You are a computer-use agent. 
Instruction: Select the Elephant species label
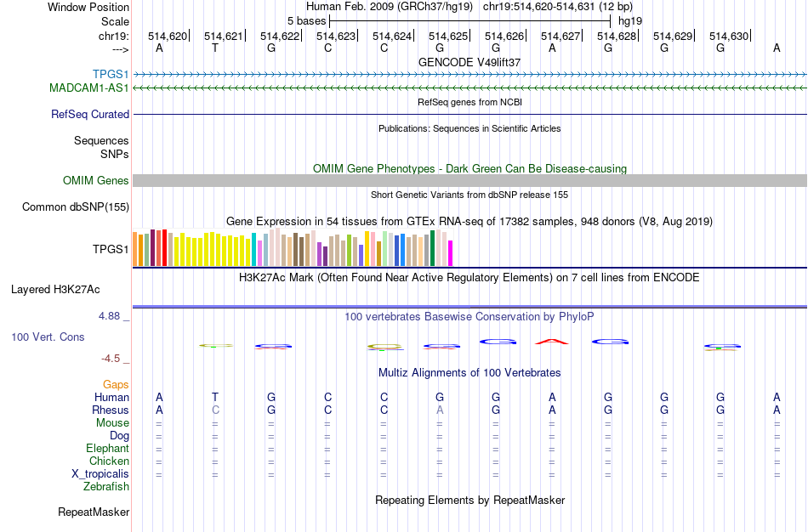click(x=107, y=448)
